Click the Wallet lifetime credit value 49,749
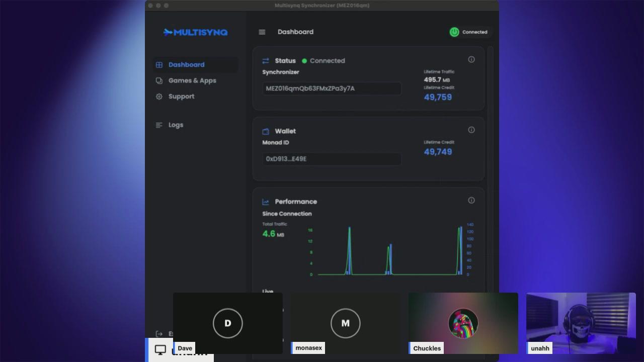The image size is (644, 362). click(438, 152)
